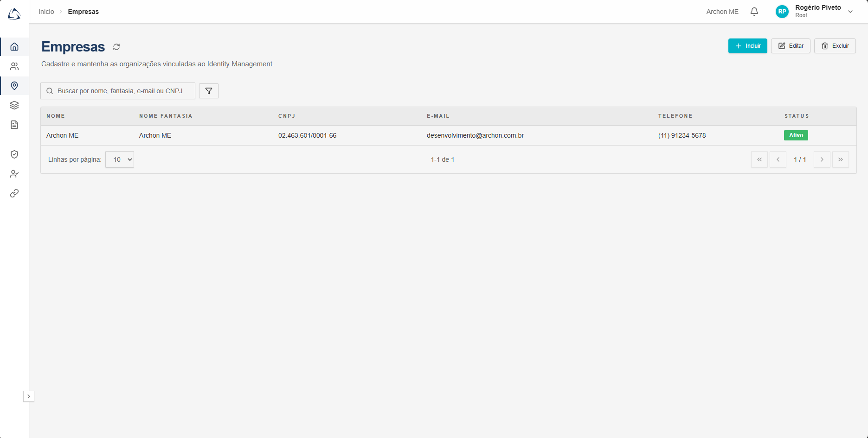The height and width of the screenshot is (438, 868).
Task: Click the document icon in sidebar
Action: [14, 125]
